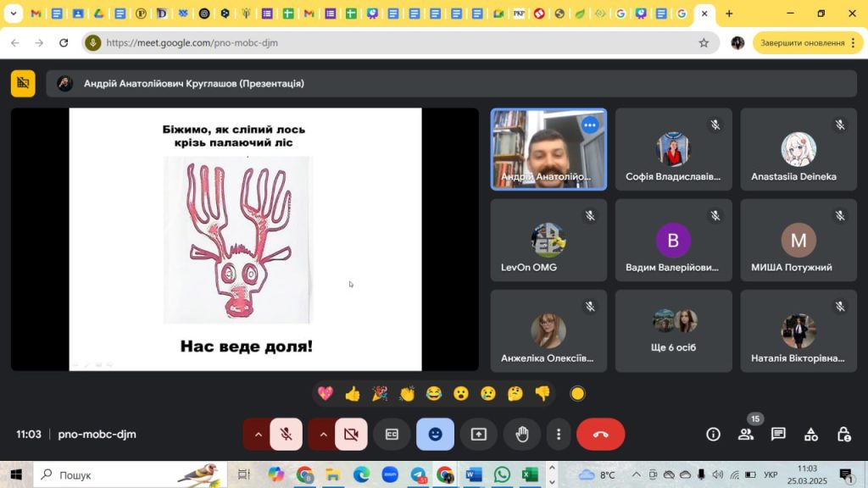The image size is (868, 488).
Task: Turn on the camera
Action: tap(351, 435)
